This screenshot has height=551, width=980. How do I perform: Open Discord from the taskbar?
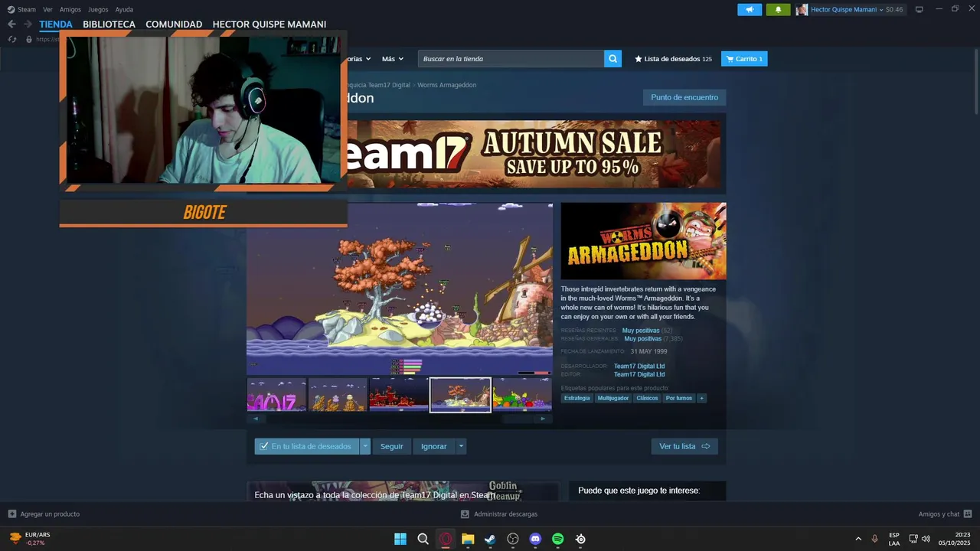(535, 539)
